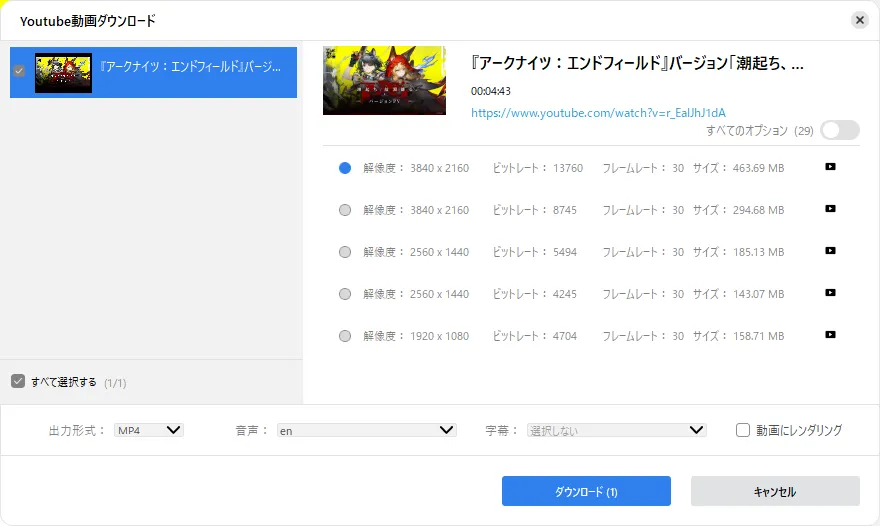Click the preview icon for the 185.13 MB option
Image resolution: width=880 pixels, height=526 pixels.
[830, 251]
